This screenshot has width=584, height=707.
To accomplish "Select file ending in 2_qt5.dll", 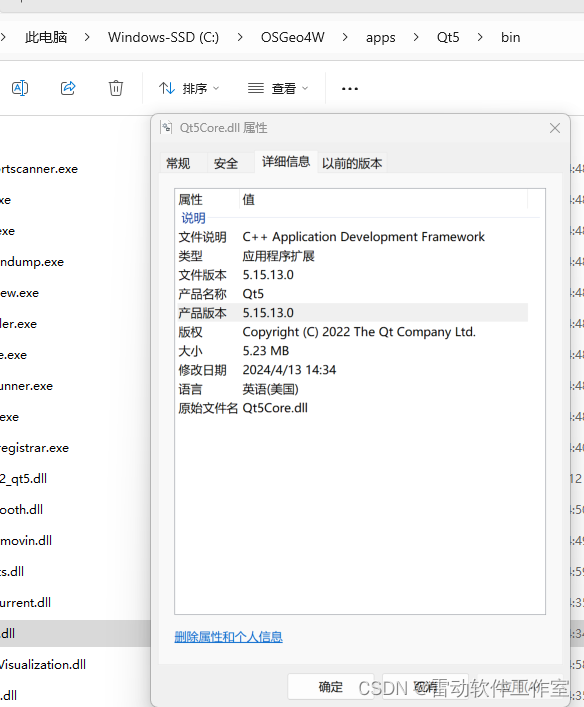I will click(23, 479).
